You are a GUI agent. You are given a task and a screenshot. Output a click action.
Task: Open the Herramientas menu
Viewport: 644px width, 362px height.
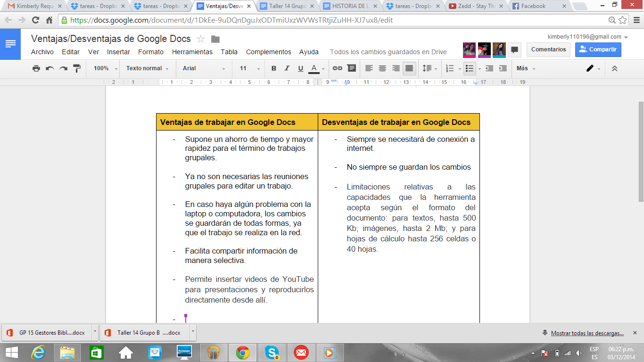click(192, 52)
